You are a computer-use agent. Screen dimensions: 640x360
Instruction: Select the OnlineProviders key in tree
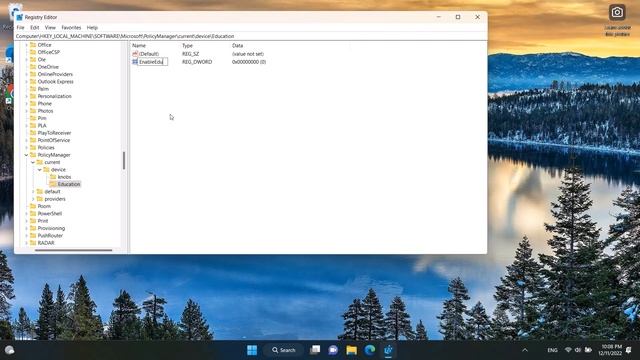click(55, 74)
